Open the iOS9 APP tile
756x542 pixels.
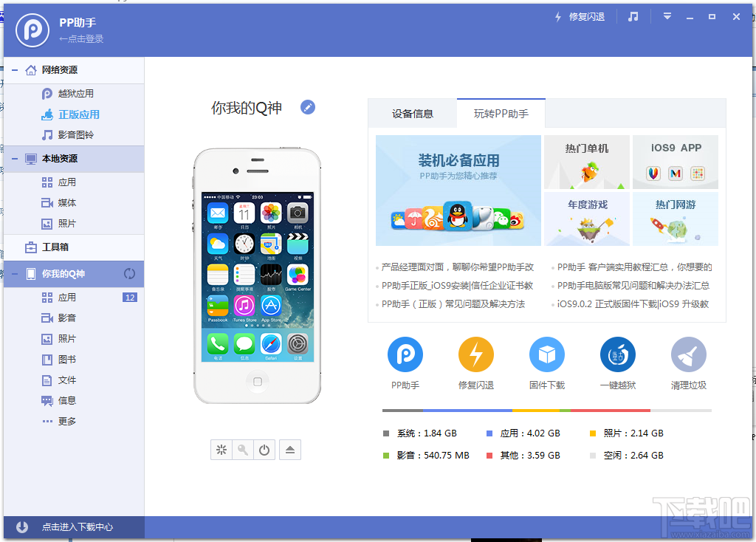(x=676, y=162)
